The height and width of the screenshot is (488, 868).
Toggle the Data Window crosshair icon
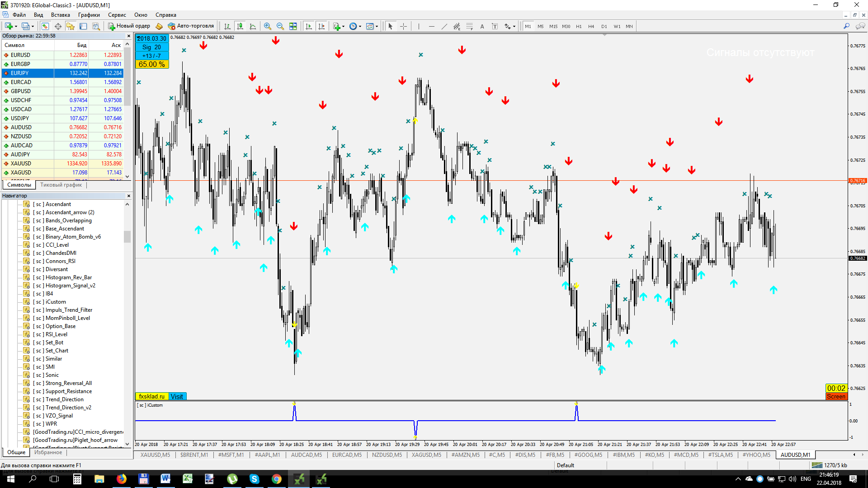click(x=58, y=26)
